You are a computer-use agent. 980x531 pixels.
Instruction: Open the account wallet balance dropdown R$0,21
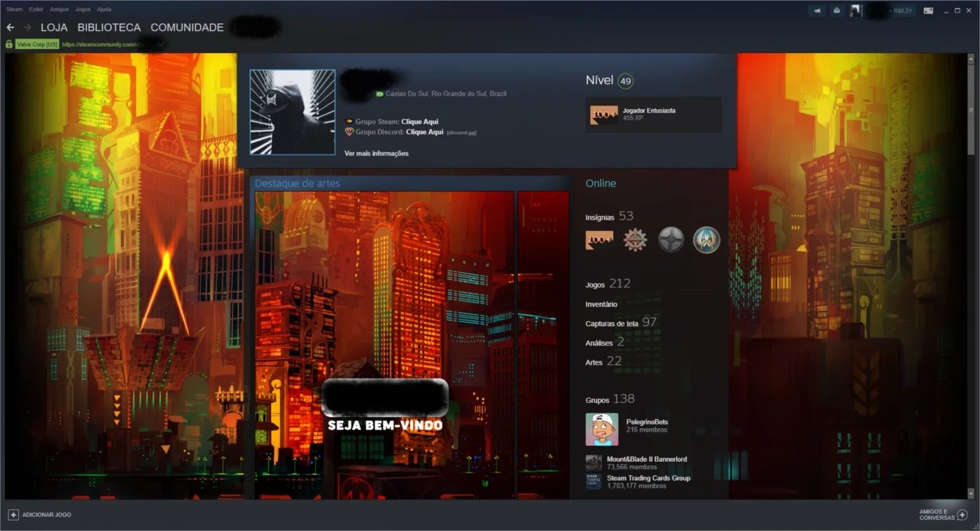click(902, 11)
